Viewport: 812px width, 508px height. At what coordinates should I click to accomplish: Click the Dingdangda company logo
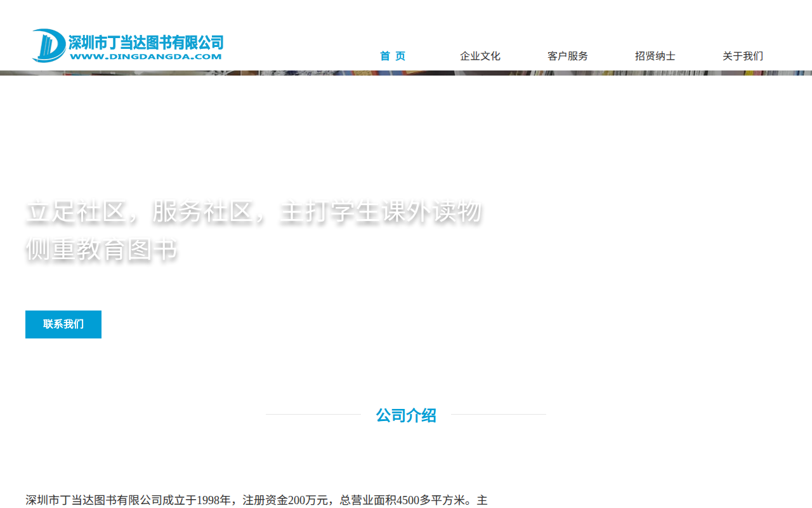point(128,46)
